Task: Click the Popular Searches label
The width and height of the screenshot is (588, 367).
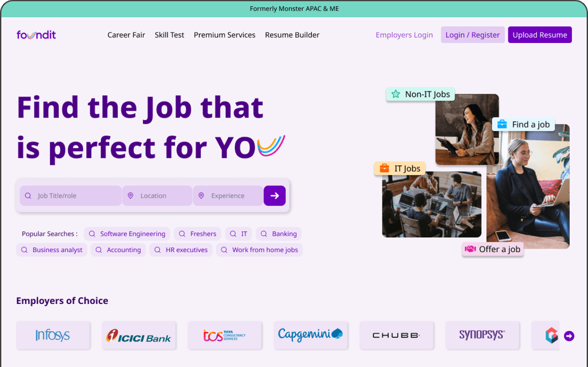Action: (50, 234)
